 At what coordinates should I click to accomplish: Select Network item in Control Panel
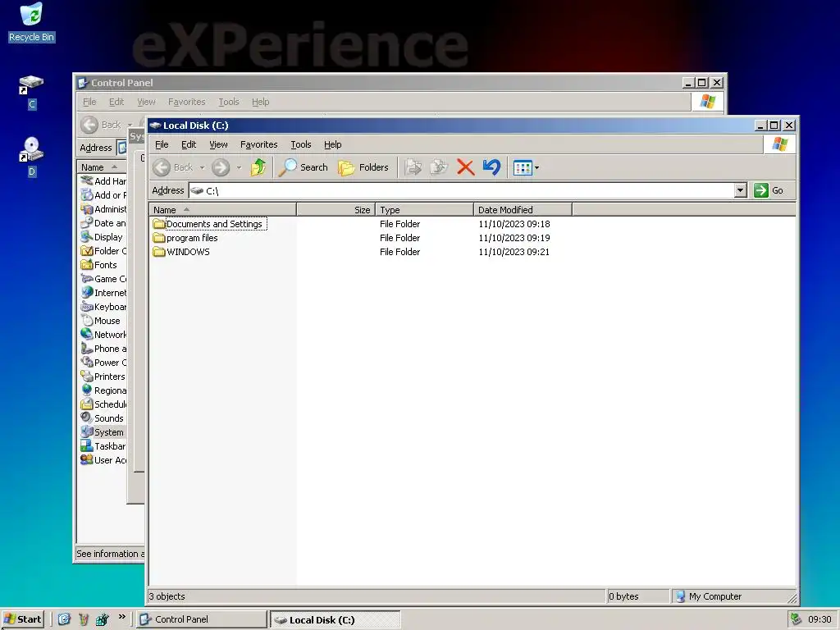(103, 335)
